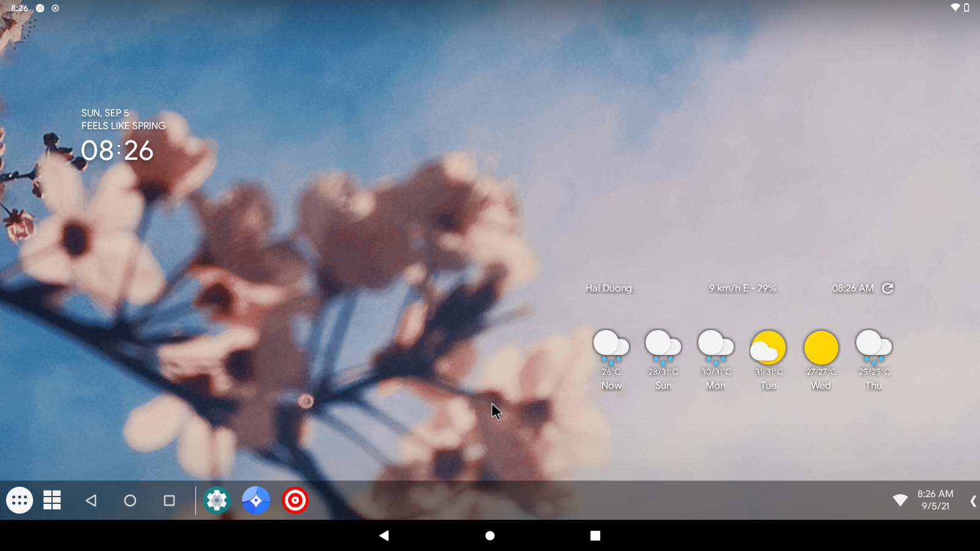980x551 pixels.
Task: Launch the Settings gear app
Action: (217, 500)
